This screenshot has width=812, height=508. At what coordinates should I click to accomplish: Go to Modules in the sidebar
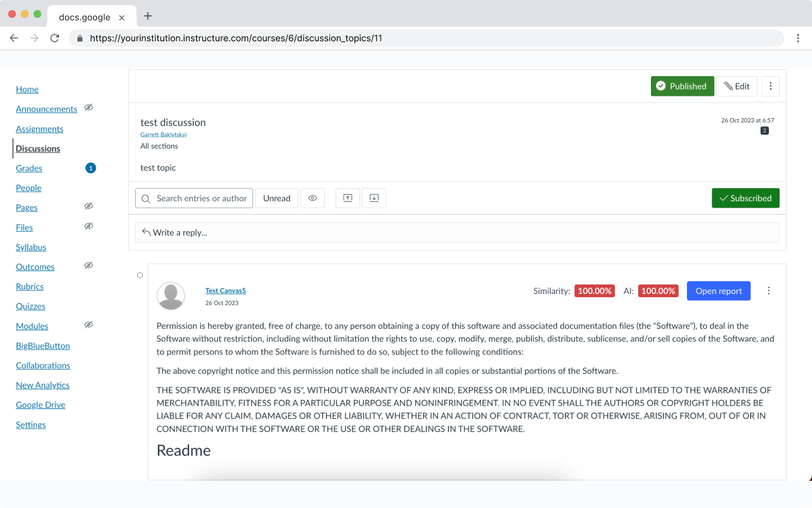pyautogui.click(x=32, y=326)
